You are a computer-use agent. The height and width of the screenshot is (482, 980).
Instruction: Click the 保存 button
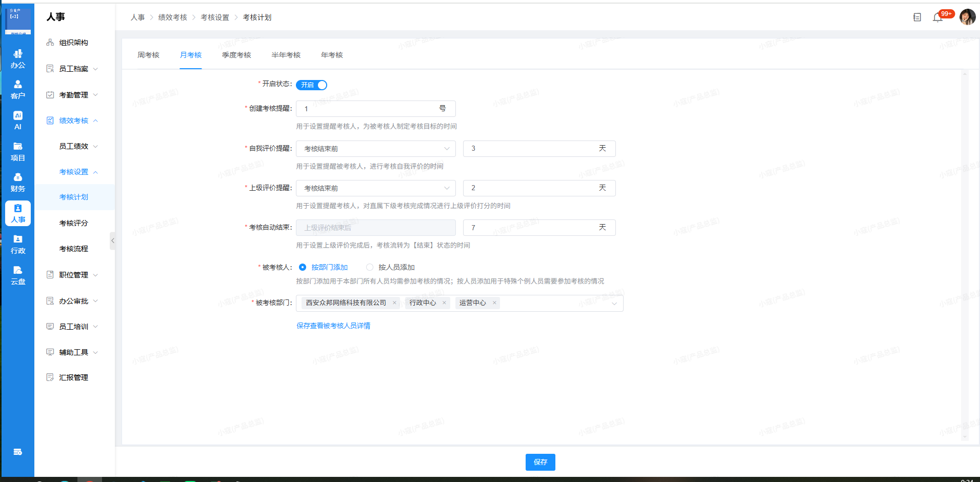(540, 462)
